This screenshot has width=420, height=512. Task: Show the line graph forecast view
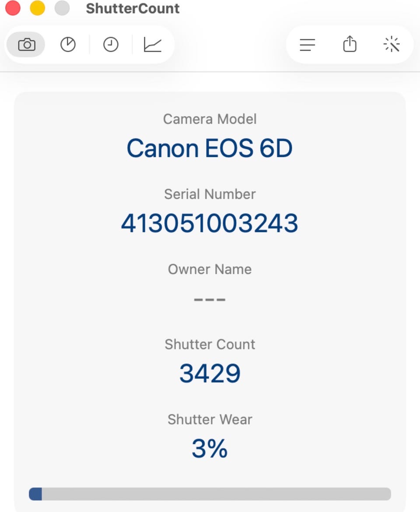(x=153, y=44)
